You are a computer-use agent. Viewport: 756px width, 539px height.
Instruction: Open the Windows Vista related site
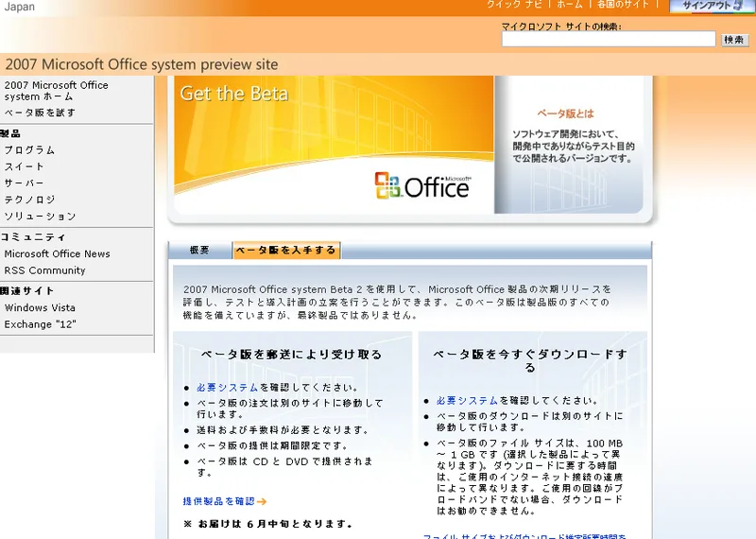coord(40,307)
